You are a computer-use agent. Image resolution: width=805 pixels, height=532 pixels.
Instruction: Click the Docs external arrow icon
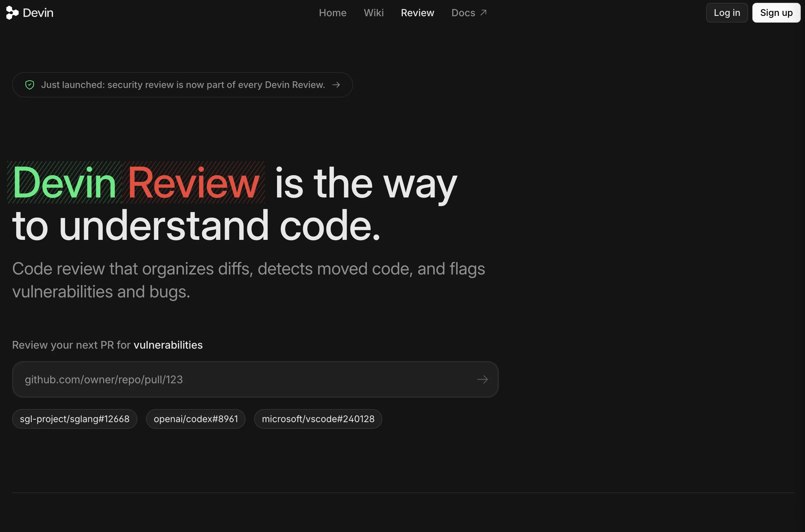tap(483, 13)
